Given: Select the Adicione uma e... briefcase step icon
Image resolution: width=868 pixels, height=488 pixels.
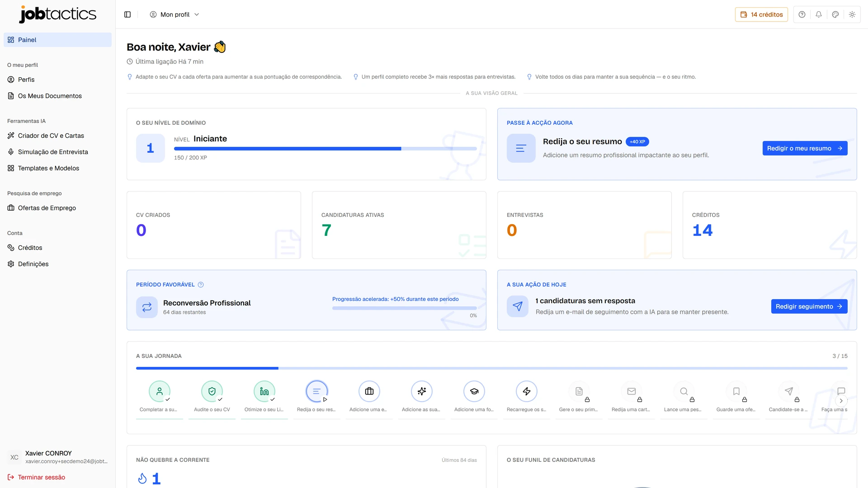Looking at the screenshot, I should 369,391.
